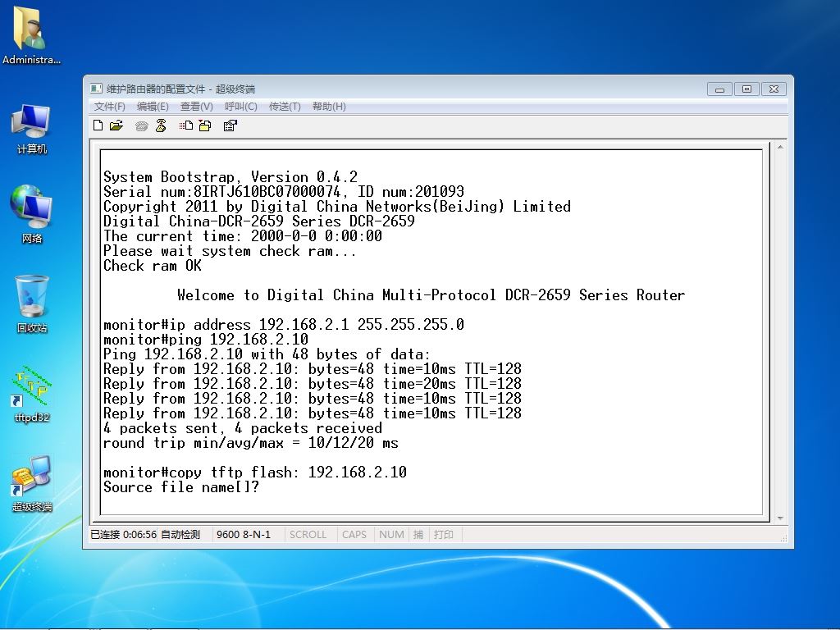Click the 'monitor#copy tftp flash: 192.168.2.10' line
This screenshot has width=840, height=630.
(x=255, y=472)
